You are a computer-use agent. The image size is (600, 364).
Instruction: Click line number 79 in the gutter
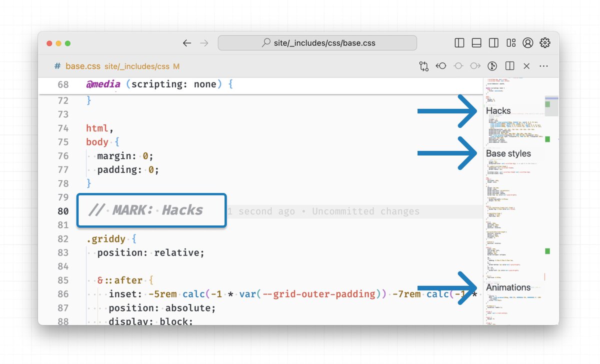click(x=63, y=197)
